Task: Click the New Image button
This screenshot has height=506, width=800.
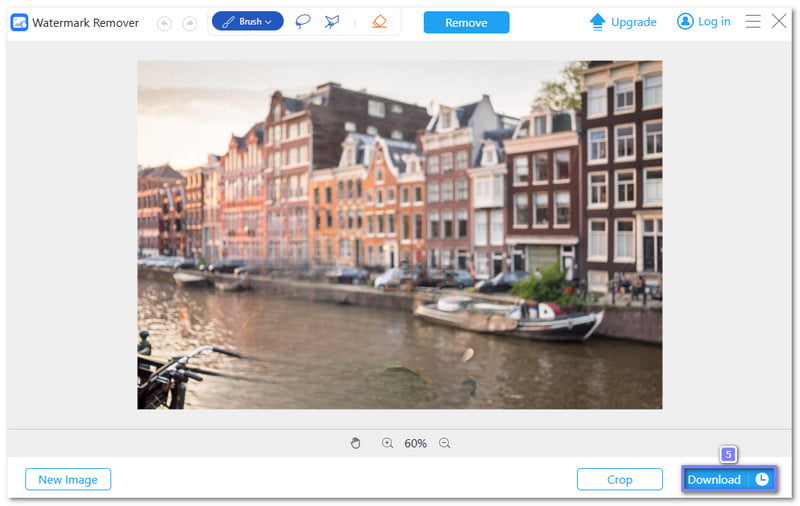Action: [x=68, y=479]
